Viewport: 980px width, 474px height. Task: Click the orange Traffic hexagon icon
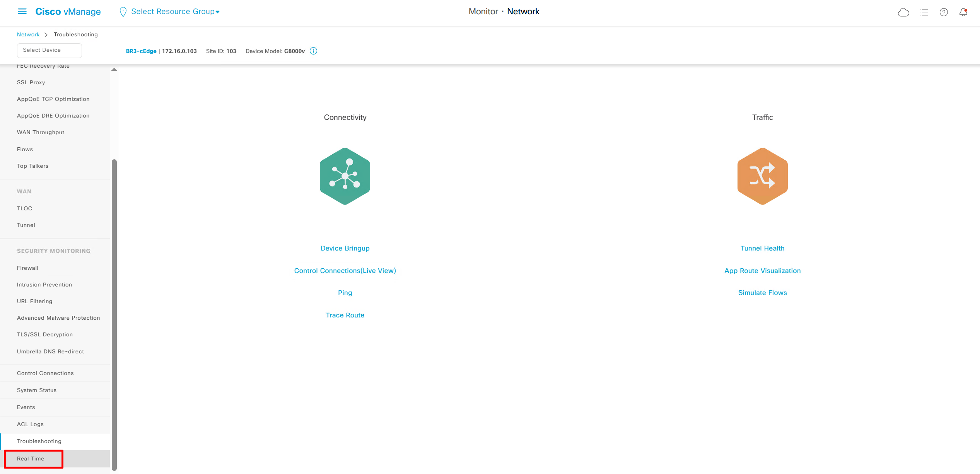[x=762, y=176]
